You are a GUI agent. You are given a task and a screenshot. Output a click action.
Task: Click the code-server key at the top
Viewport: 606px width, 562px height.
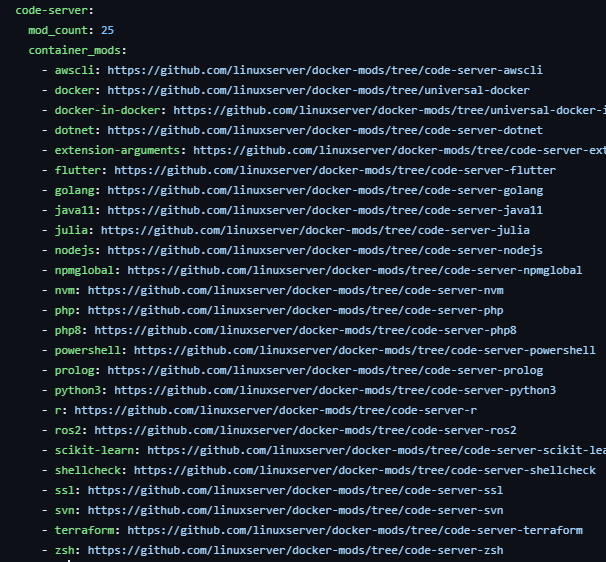(x=52, y=10)
